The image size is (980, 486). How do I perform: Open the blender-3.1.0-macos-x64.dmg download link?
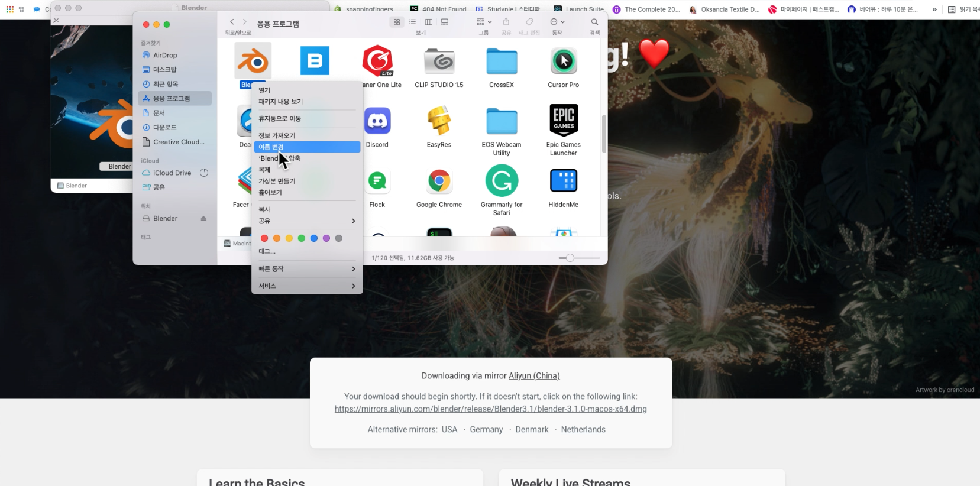pyautogui.click(x=490, y=409)
